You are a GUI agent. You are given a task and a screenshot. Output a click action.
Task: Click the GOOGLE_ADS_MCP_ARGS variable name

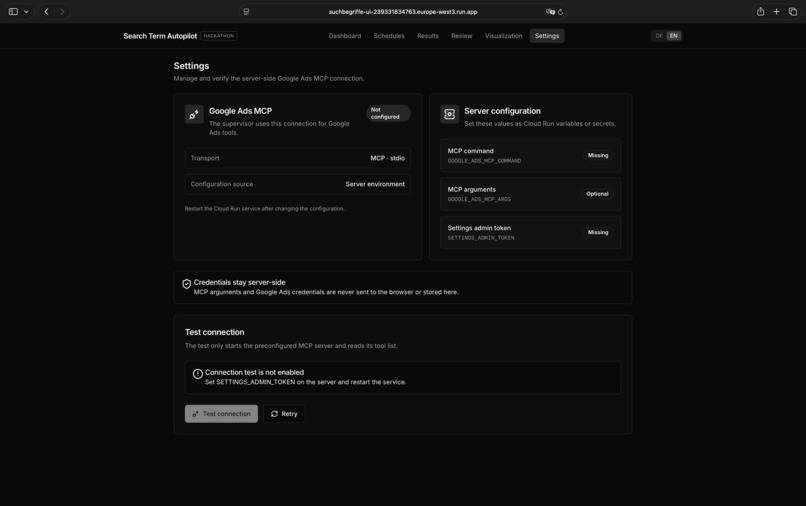[479, 200]
